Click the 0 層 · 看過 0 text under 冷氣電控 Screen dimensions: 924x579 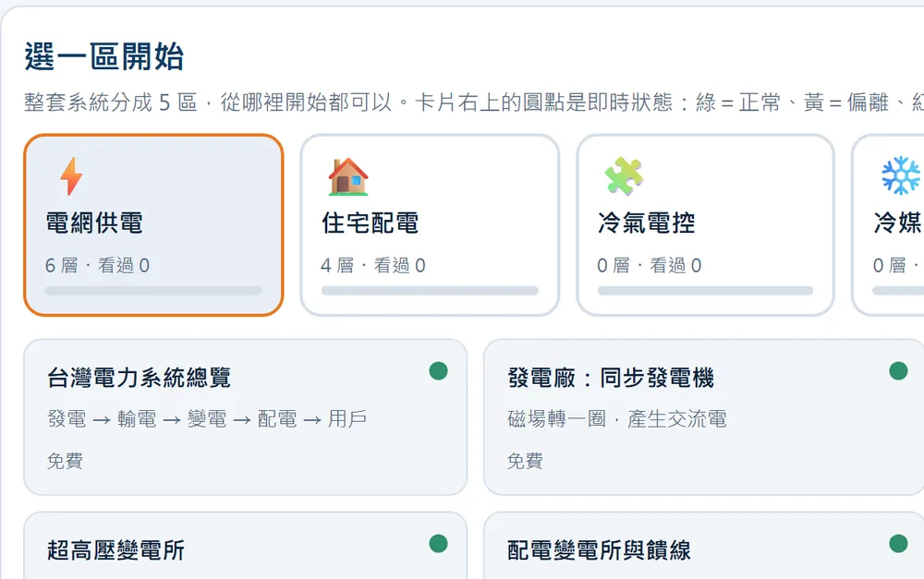pos(650,266)
